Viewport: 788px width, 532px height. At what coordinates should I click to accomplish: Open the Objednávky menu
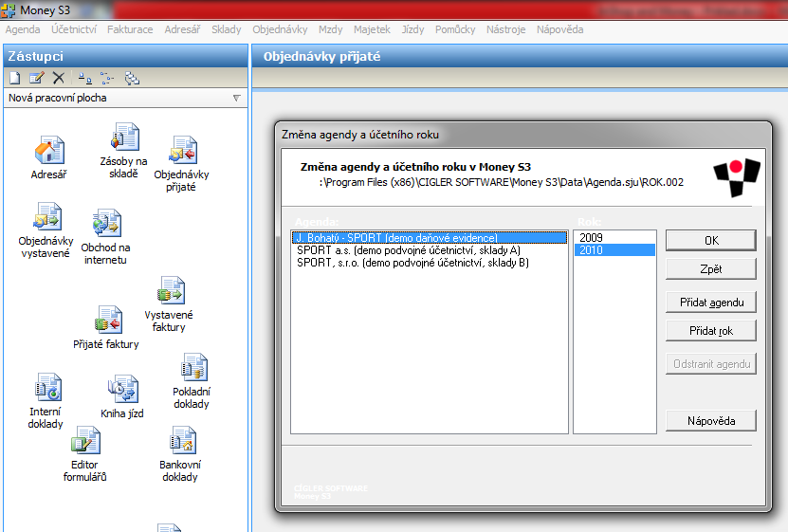(280, 29)
